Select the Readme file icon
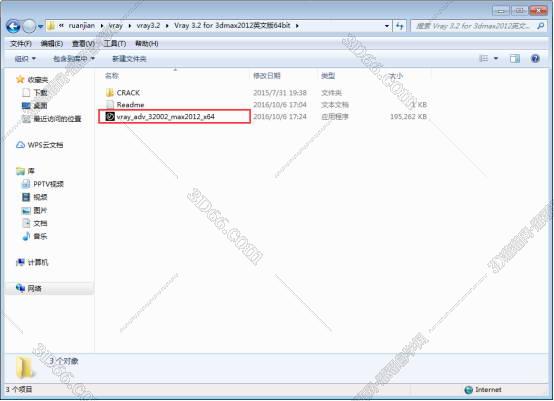 click(110, 105)
